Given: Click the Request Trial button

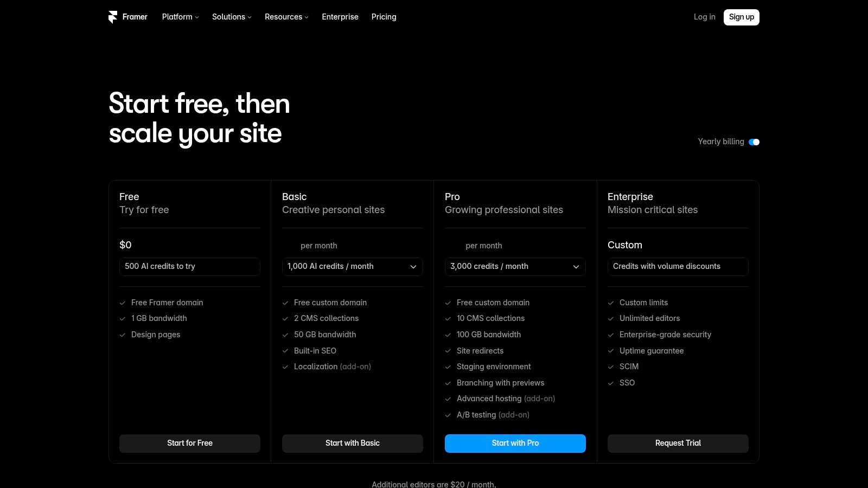Looking at the screenshot, I should [678, 444].
